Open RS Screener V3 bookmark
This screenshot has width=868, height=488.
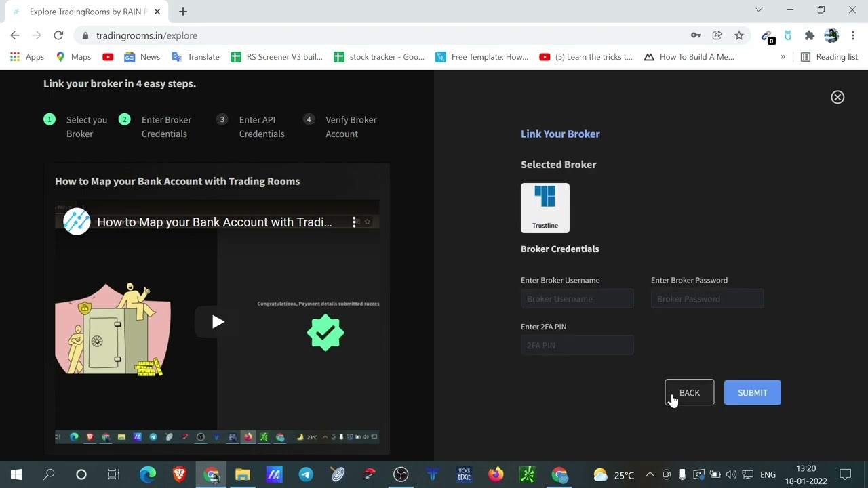click(277, 57)
